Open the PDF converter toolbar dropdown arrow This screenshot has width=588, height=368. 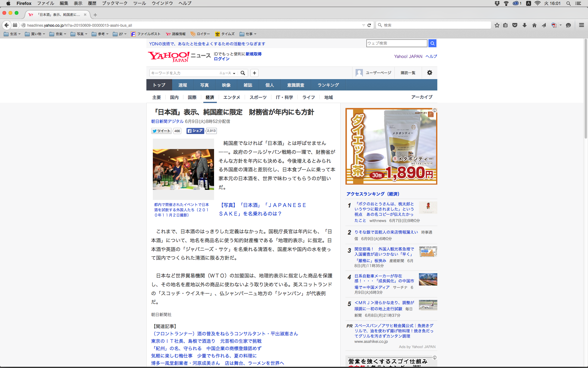[x=560, y=25]
